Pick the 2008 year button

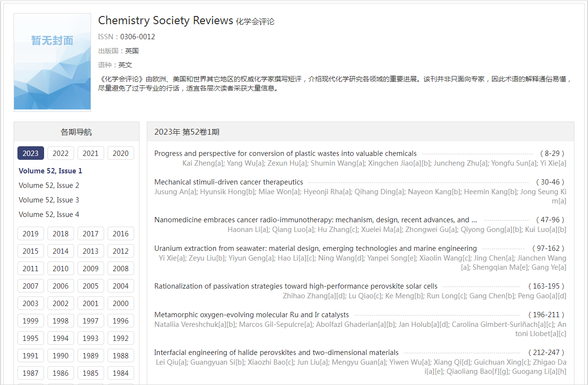point(121,268)
